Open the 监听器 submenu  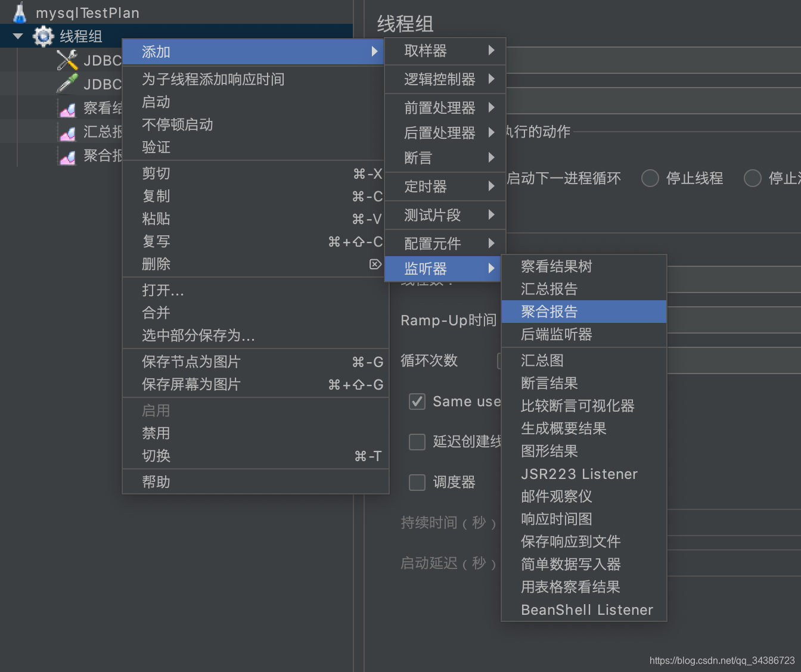tap(443, 269)
